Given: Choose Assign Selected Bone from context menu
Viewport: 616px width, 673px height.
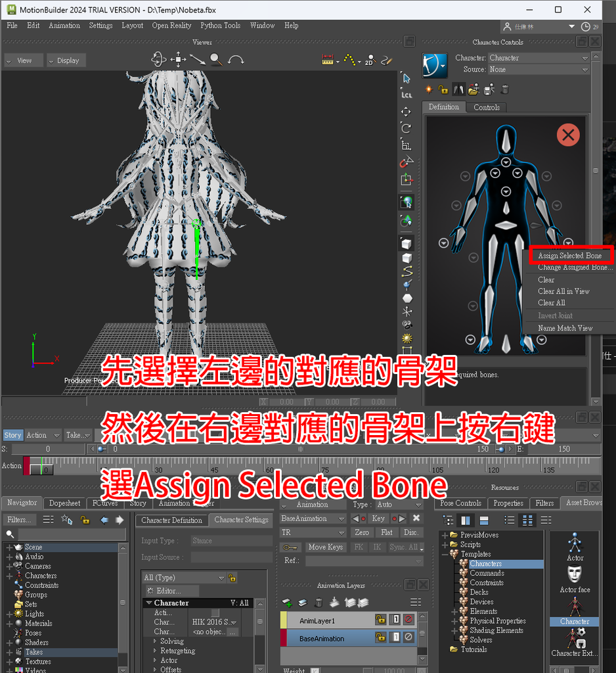Looking at the screenshot, I should coord(569,256).
